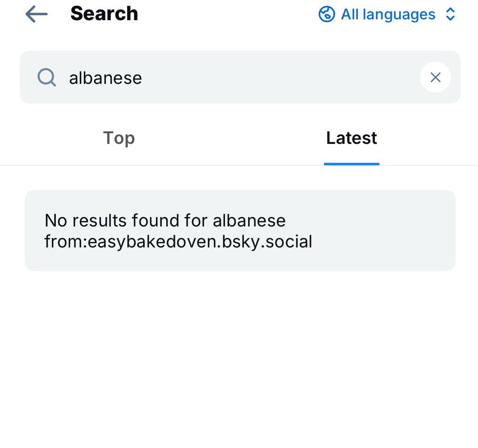Open the language picker via up-down chevrons
Image resolution: width=478 pixels, height=448 pixels.
[x=450, y=14]
